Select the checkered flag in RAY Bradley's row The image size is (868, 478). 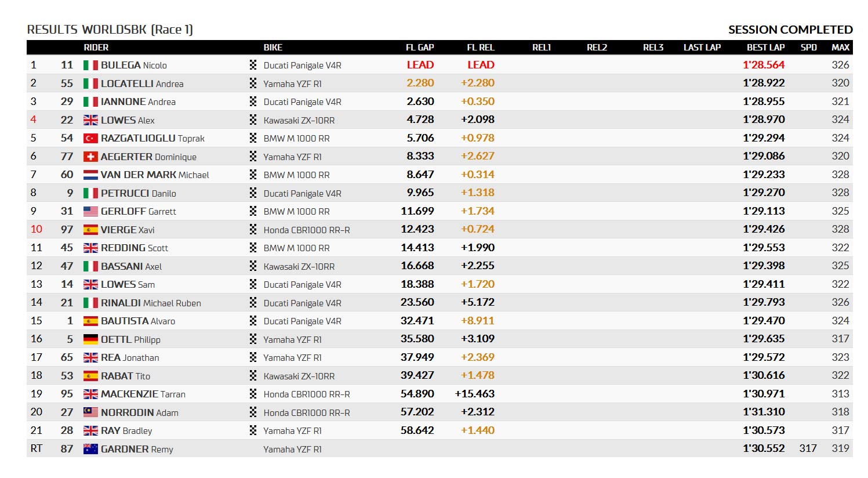coord(253,430)
